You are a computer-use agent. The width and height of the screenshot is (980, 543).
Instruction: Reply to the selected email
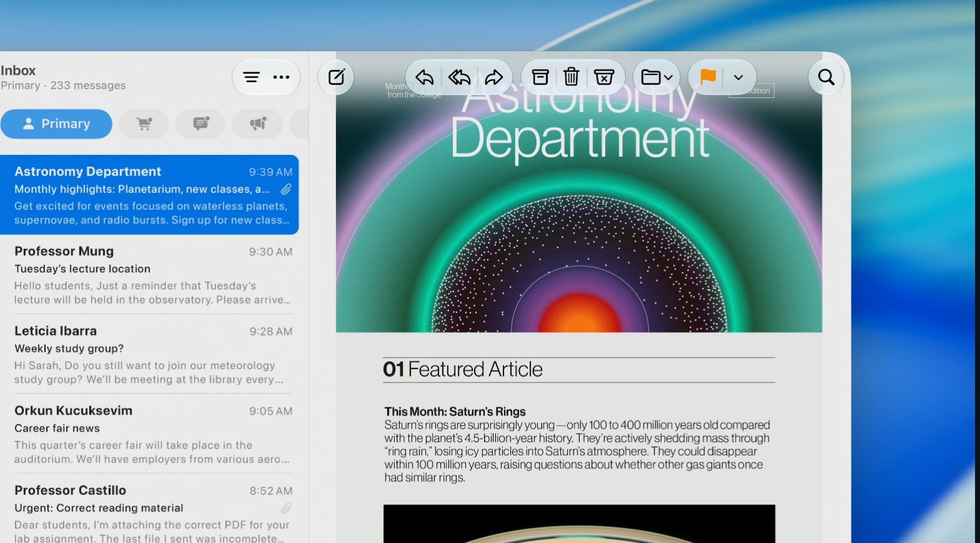424,77
